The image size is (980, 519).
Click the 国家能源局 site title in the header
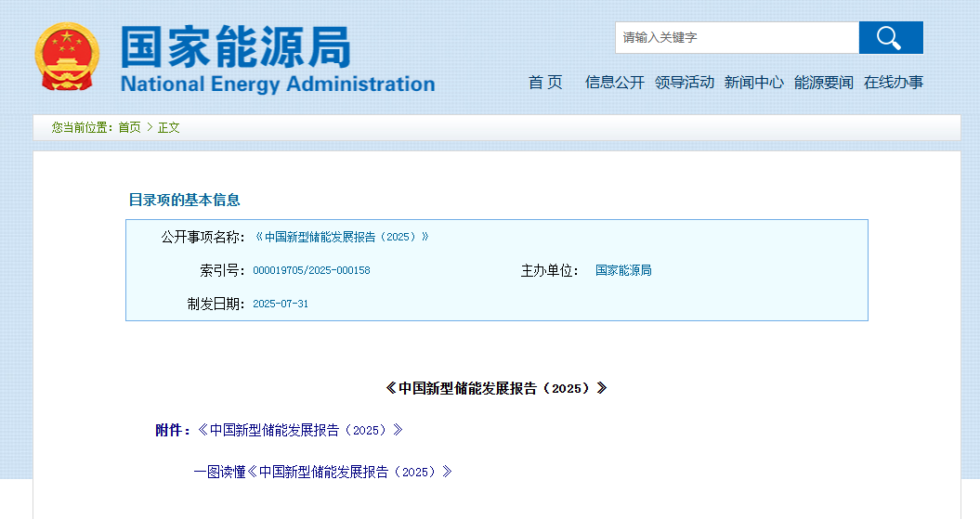pos(236,46)
